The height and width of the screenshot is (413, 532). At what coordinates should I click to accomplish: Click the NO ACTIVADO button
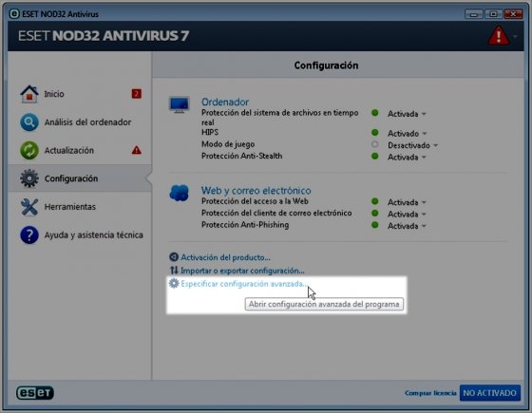[489, 393]
